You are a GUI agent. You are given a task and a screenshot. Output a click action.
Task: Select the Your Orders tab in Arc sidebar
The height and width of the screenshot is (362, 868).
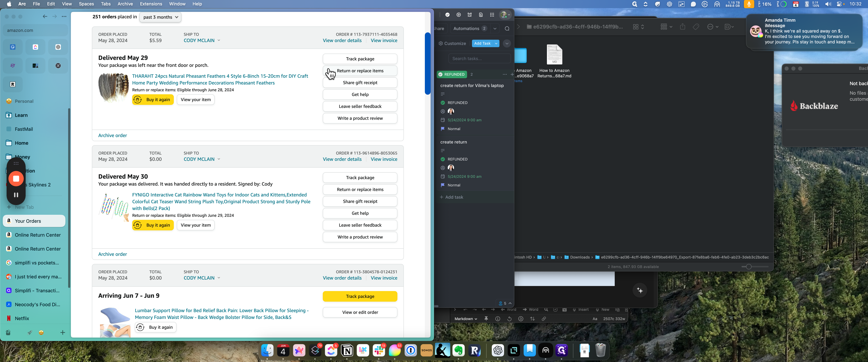[34, 221]
